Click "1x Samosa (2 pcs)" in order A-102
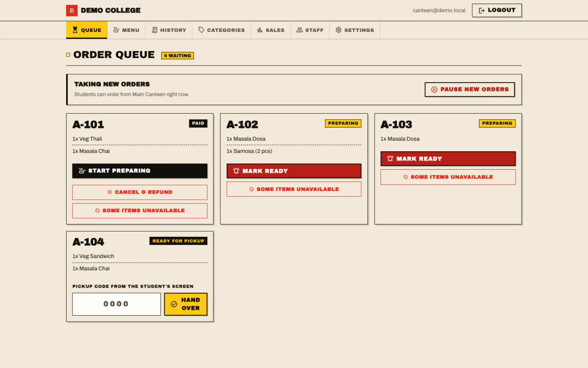 249,151
